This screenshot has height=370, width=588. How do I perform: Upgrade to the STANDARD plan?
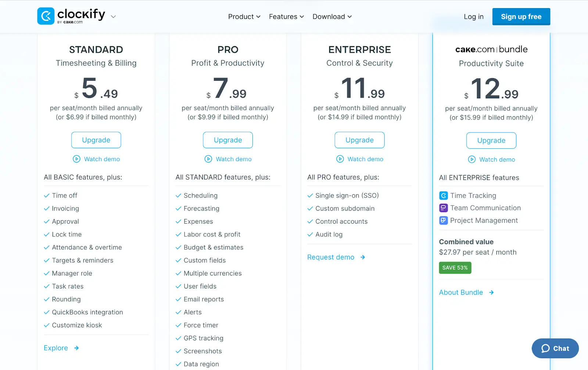pos(96,140)
